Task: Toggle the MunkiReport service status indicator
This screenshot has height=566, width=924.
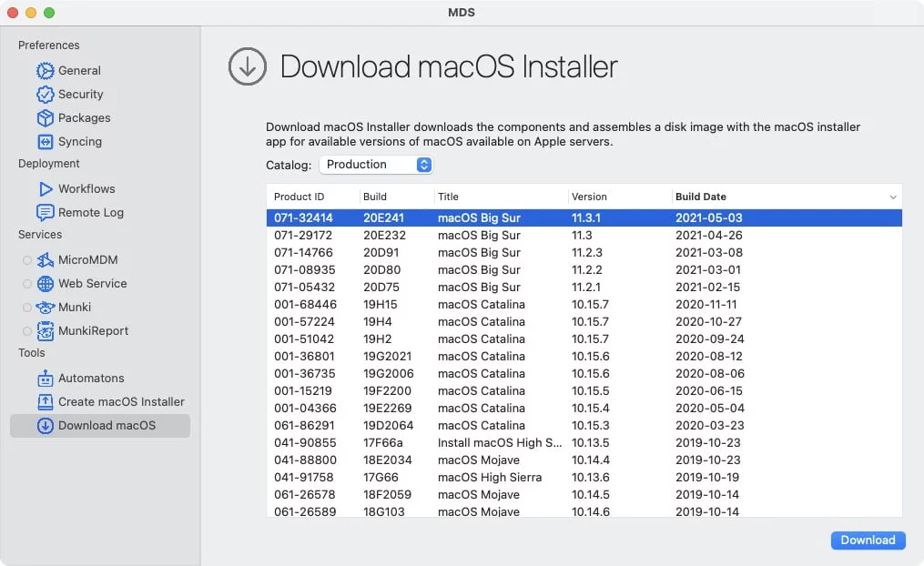Action: tap(27, 331)
